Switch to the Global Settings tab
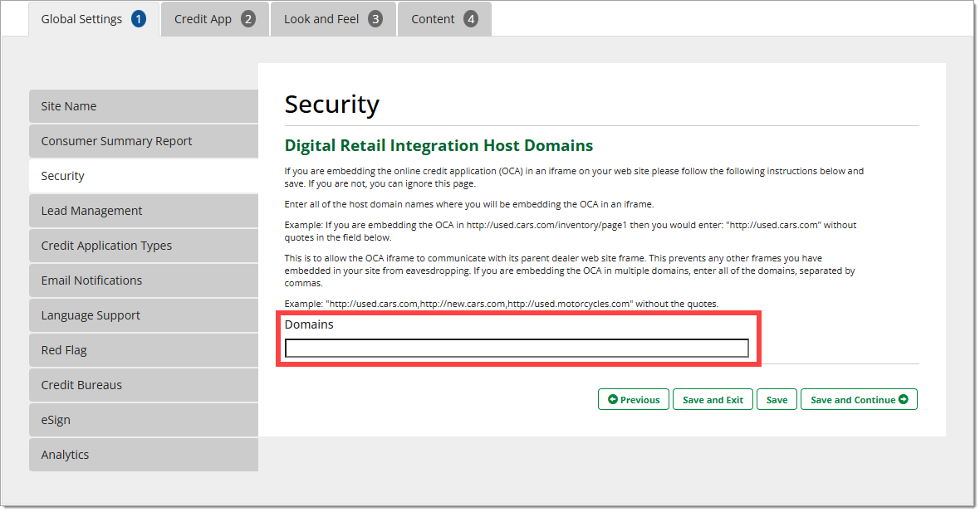980x512 pixels. (x=93, y=19)
